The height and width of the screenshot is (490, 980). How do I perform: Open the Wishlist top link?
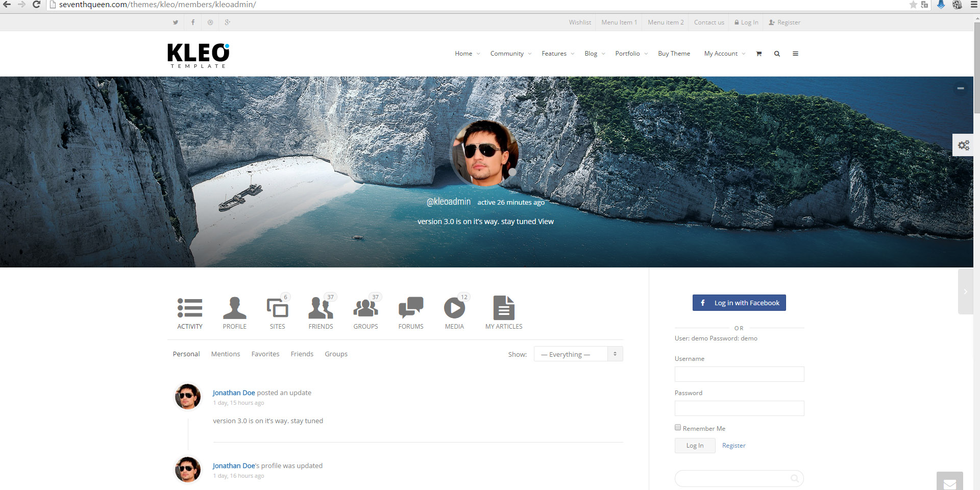tap(580, 22)
